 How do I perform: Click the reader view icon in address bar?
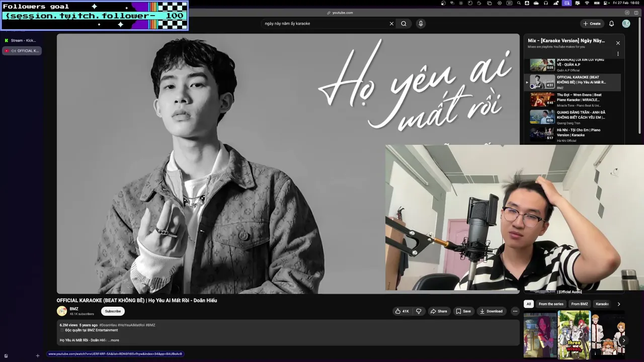pos(627,13)
